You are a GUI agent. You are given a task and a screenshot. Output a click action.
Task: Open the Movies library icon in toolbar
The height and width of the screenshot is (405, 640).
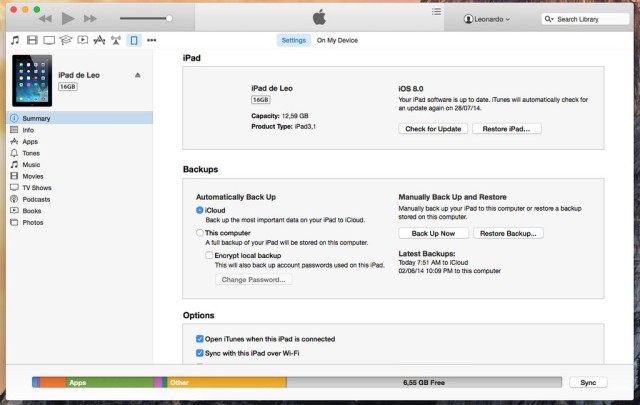click(x=32, y=41)
